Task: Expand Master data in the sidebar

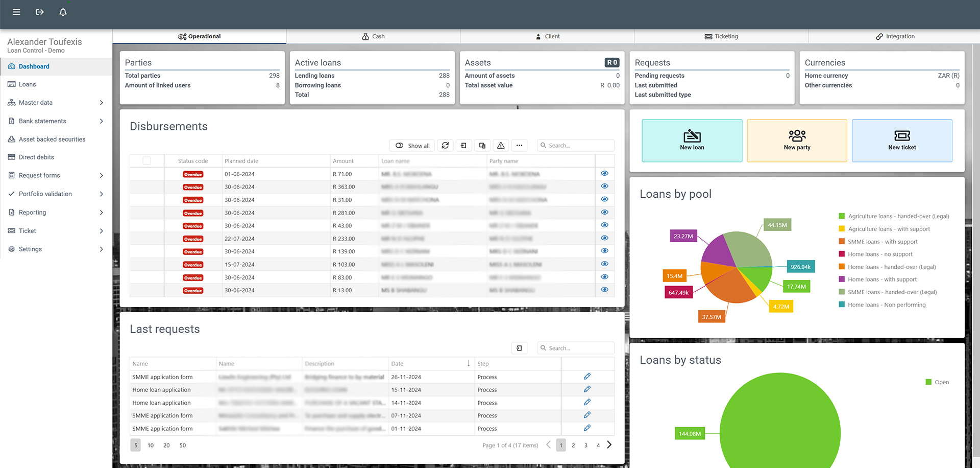Action: [56, 103]
